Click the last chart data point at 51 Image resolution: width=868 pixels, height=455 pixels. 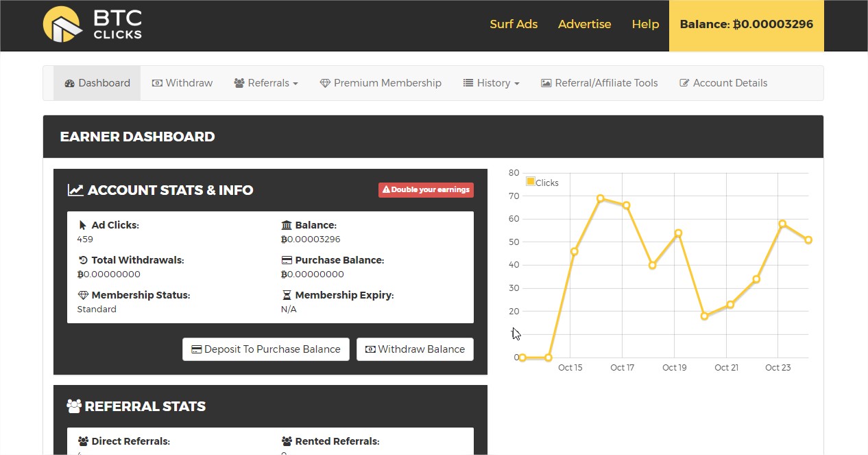pyautogui.click(x=808, y=240)
